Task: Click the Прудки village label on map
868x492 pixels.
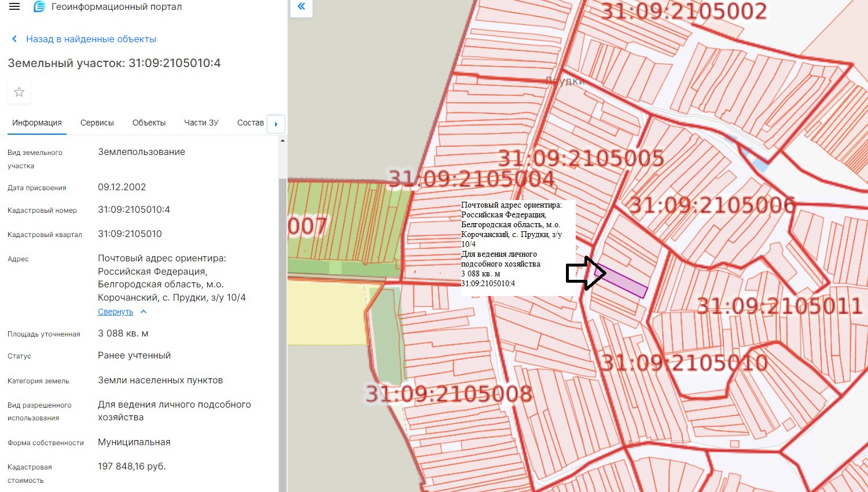Action: click(565, 82)
